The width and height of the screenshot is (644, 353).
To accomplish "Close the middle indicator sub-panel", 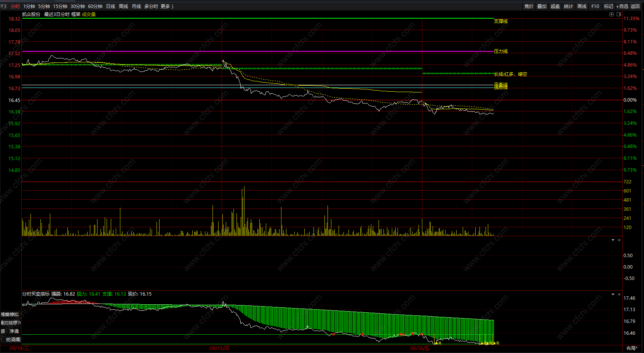I will coord(619,240).
